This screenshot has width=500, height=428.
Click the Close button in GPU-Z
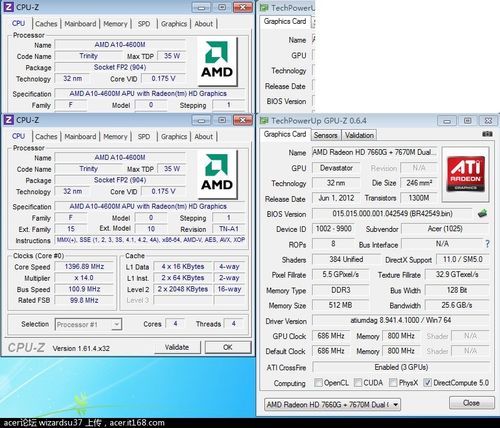pos(472,403)
